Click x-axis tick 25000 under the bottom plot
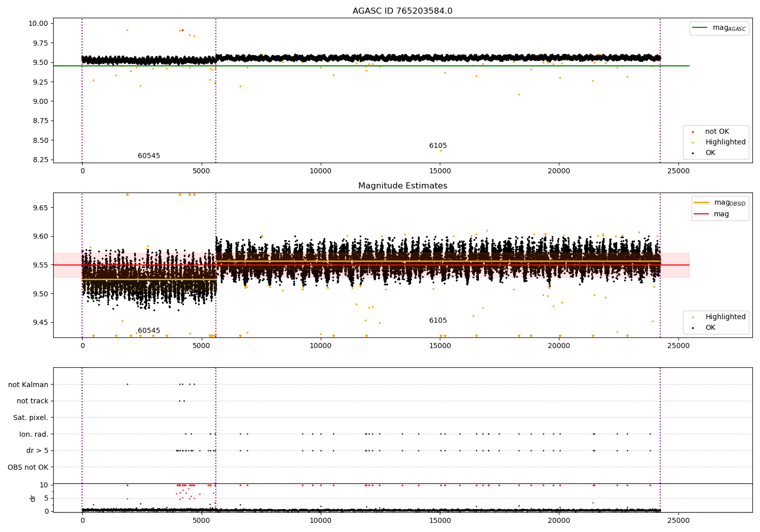 (x=678, y=520)
